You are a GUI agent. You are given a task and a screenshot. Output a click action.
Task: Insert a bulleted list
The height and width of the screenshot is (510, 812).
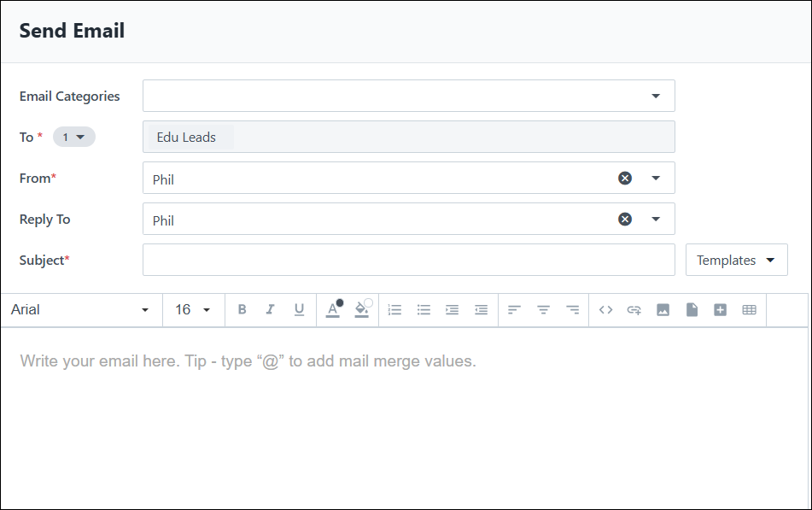pos(424,309)
